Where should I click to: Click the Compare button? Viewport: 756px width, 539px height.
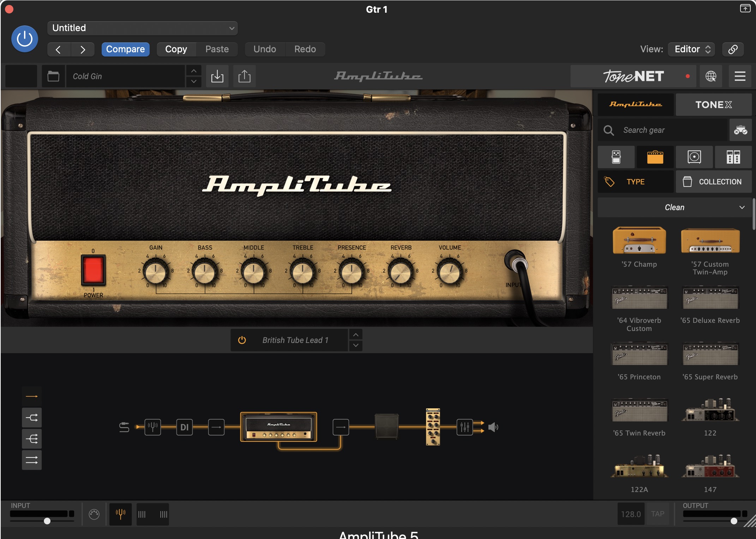pyautogui.click(x=125, y=49)
